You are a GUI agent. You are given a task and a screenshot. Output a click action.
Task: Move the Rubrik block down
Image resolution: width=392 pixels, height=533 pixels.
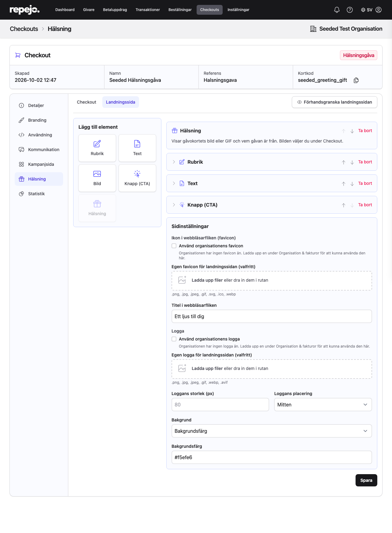click(x=352, y=162)
